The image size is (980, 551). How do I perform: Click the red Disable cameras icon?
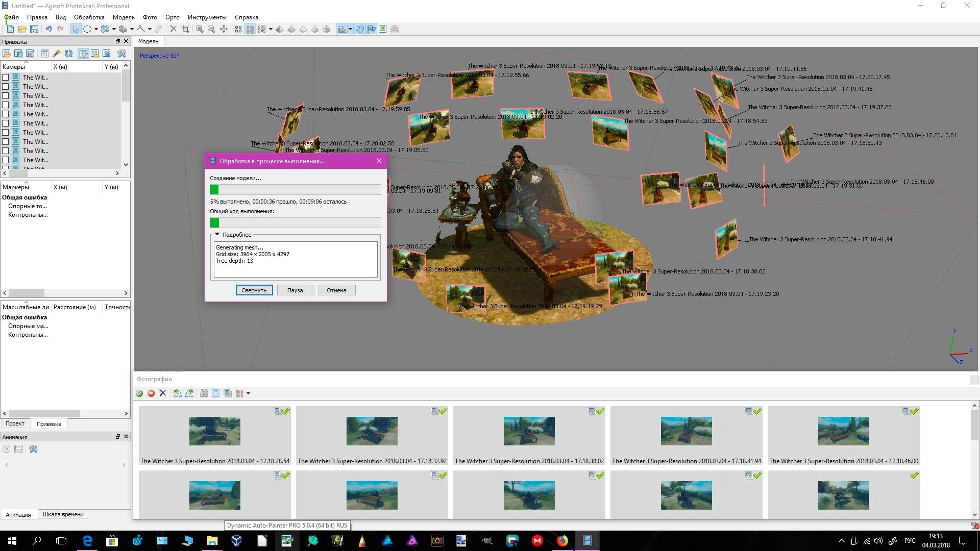[x=151, y=393]
